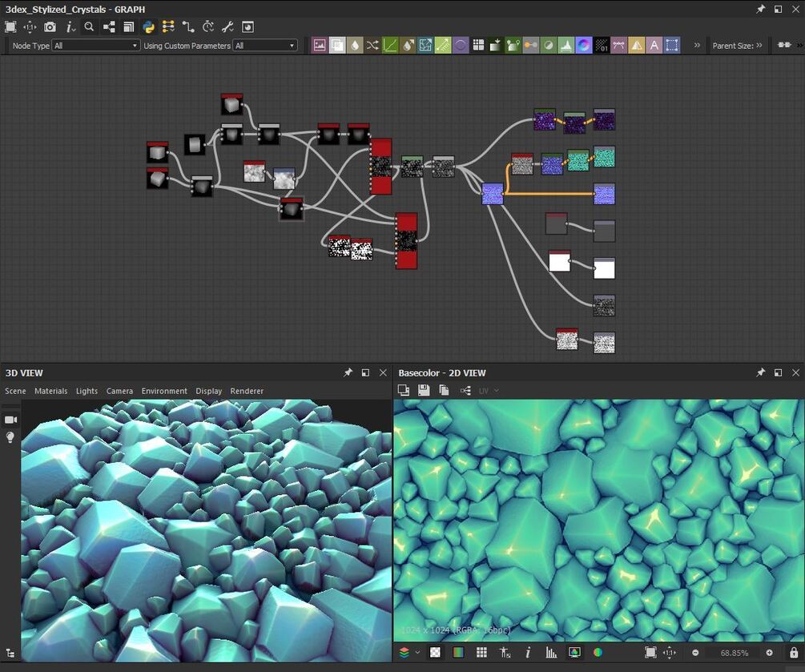
Task: Toggle camera selection in 3D view sidebar
Action: (x=10, y=420)
